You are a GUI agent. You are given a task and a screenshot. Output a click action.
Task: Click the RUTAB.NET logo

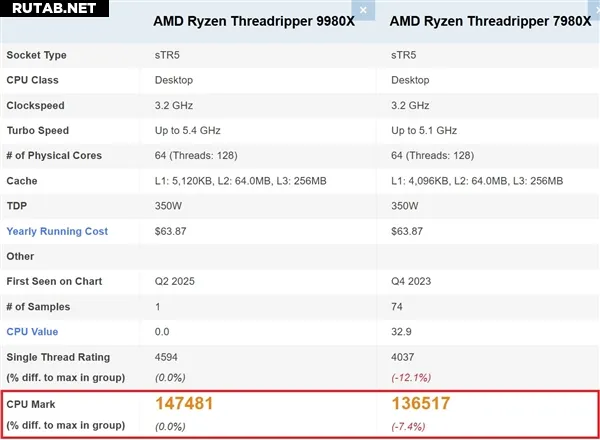click(x=54, y=8)
